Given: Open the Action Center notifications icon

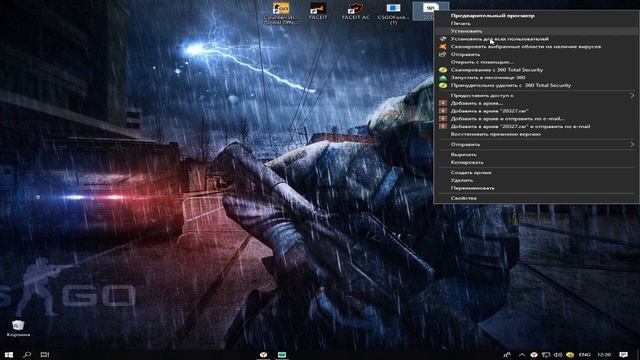Looking at the screenshot, I should 623,355.
